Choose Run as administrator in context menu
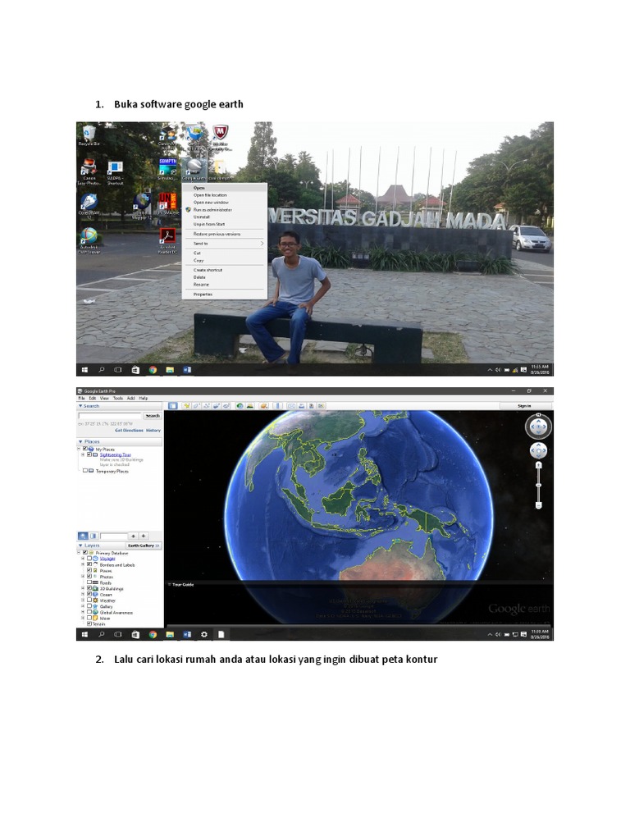This screenshot has width=630, height=840. click(x=225, y=210)
